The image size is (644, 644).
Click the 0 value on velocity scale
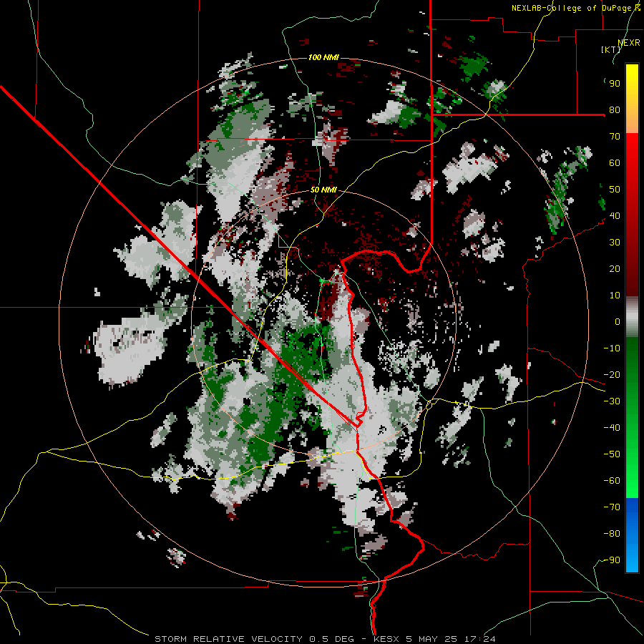[x=618, y=321]
